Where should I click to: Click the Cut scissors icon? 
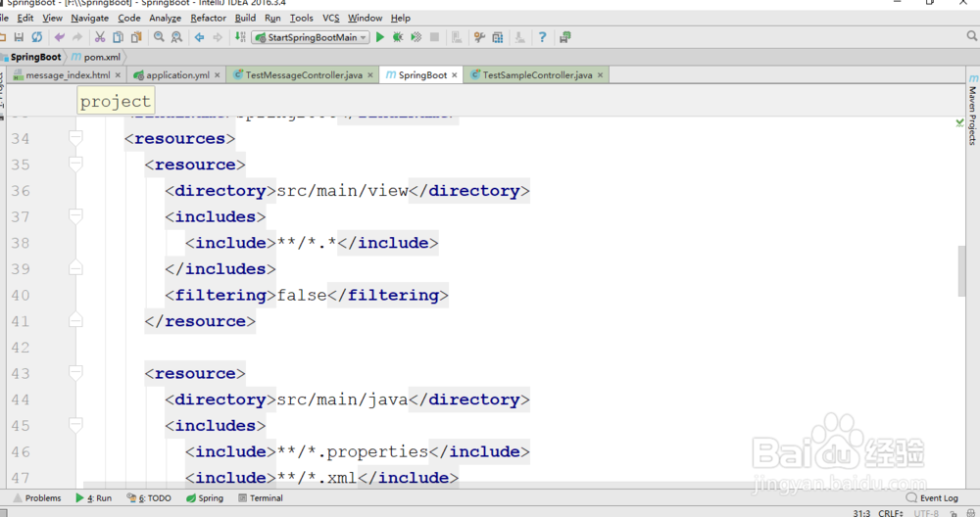tap(100, 37)
